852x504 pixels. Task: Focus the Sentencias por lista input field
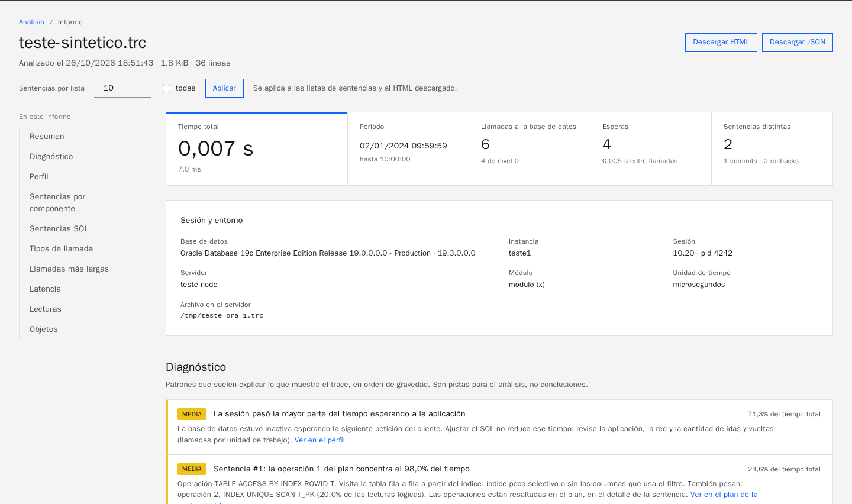(x=122, y=88)
